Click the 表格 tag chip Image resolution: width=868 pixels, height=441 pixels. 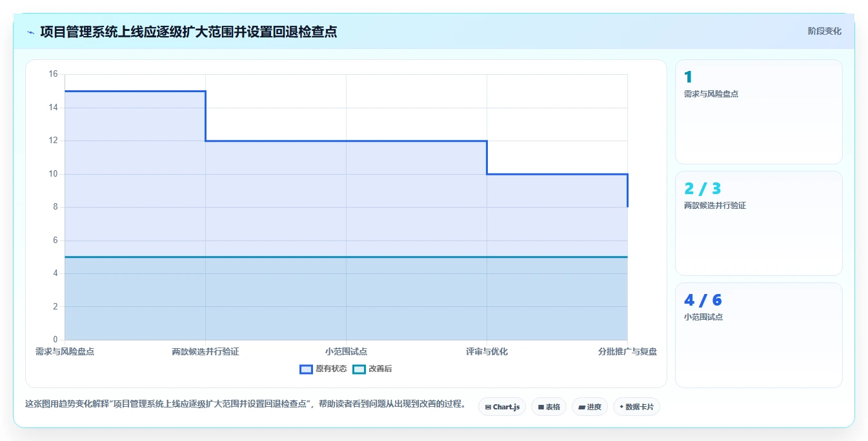[x=549, y=407]
